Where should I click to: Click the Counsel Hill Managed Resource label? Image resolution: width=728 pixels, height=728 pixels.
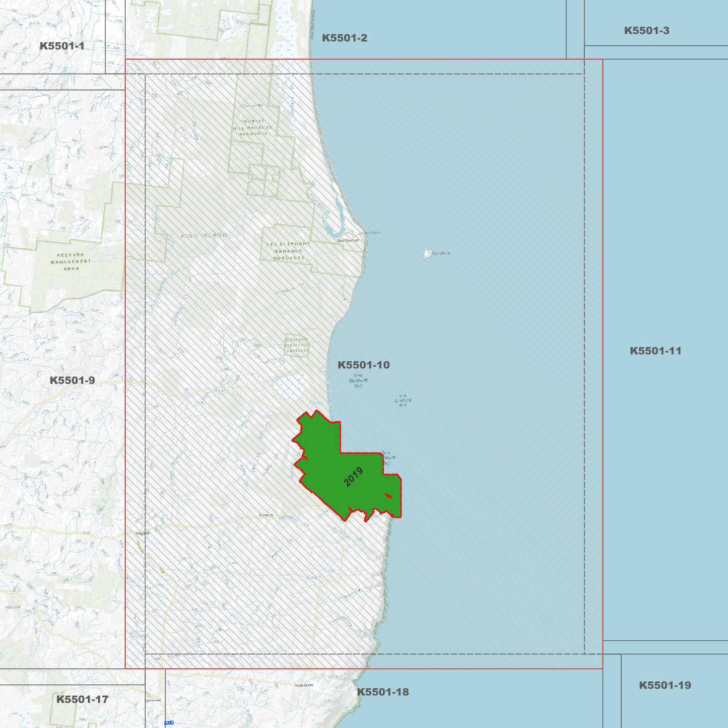(253, 127)
